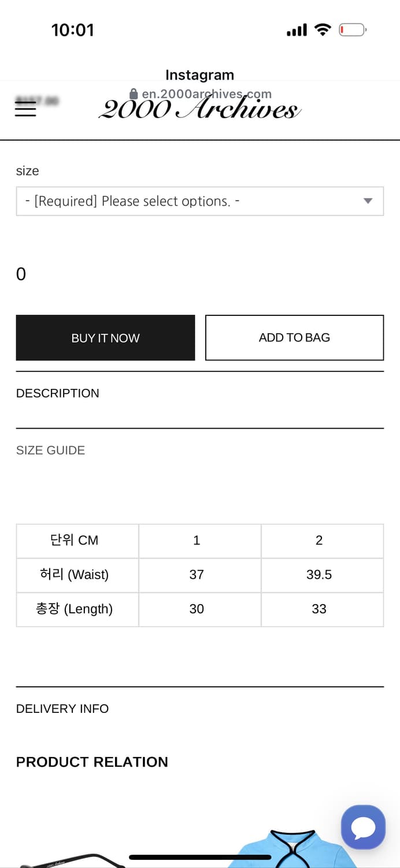
Task: Expand the DELIVERY INFO section
Action: [62, 709]
